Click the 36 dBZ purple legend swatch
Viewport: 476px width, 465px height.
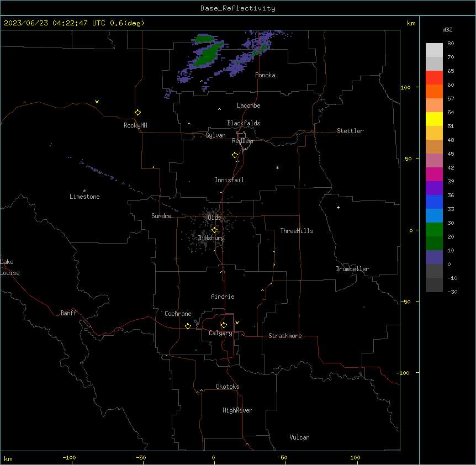coord(434,188)
